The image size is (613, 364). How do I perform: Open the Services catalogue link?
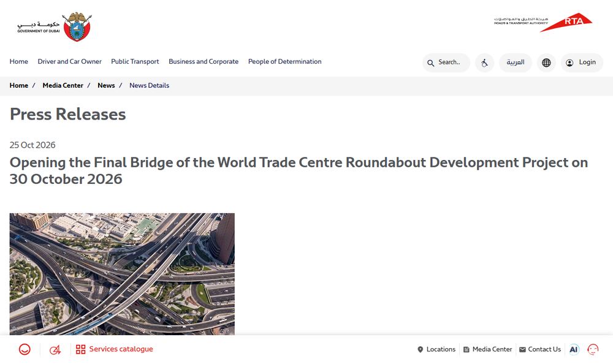pos(121,349)
